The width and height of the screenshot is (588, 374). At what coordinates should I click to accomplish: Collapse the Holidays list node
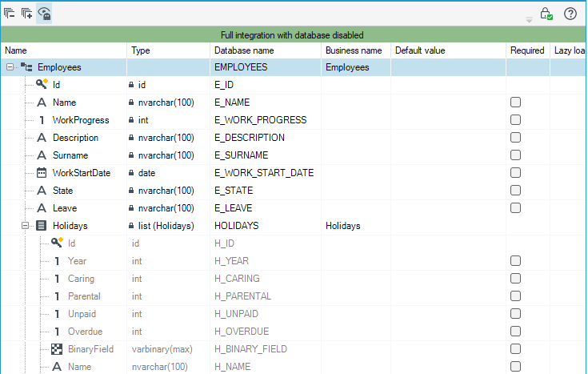coord(25,226)
